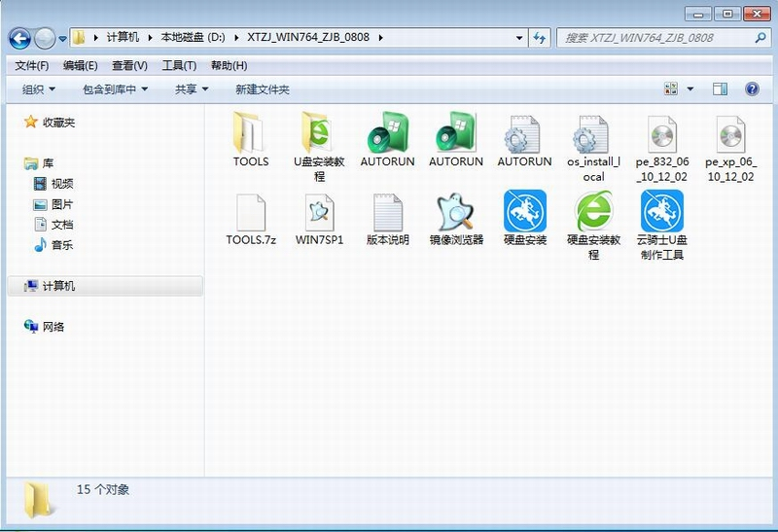
Task: Select the TOOLS.7z archive file
Action: pos(250,212)
